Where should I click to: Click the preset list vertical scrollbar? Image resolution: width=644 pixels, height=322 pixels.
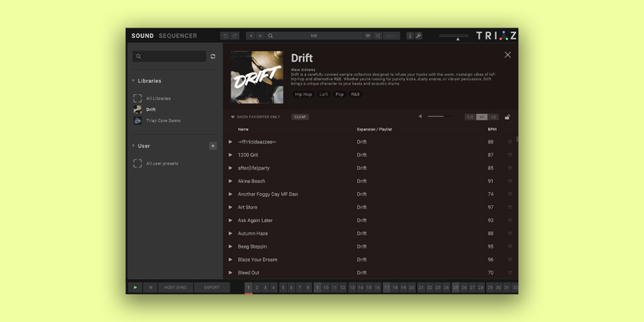tap(517, 139)
